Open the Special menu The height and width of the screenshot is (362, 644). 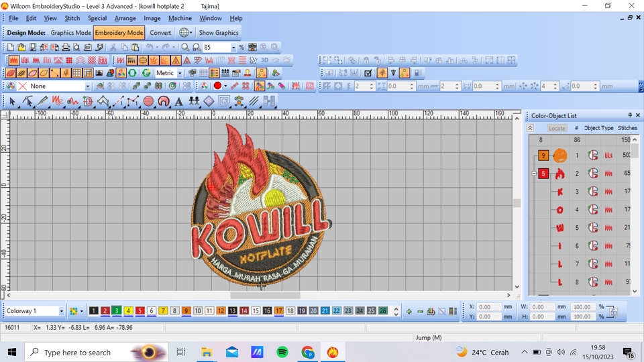click(x=97, y=18)
